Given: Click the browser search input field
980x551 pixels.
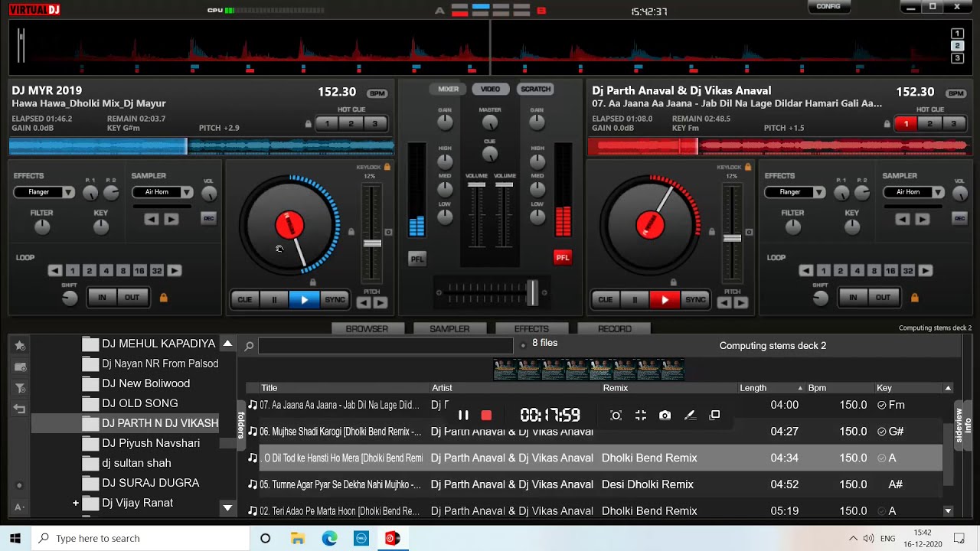Looking at the screenshot, I should [x=385, y=346].
